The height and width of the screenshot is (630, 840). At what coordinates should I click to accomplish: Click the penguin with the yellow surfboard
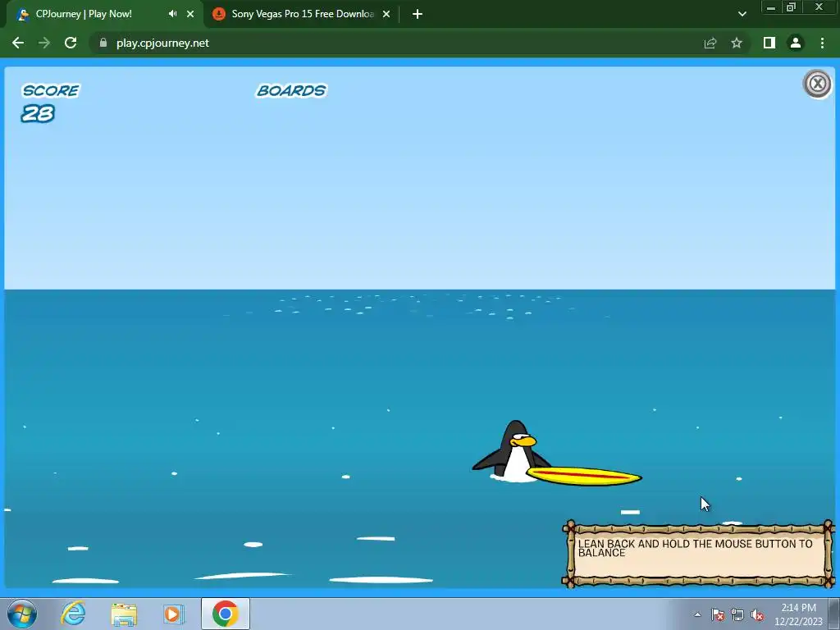pyautogui.click(x=556, y=453)
